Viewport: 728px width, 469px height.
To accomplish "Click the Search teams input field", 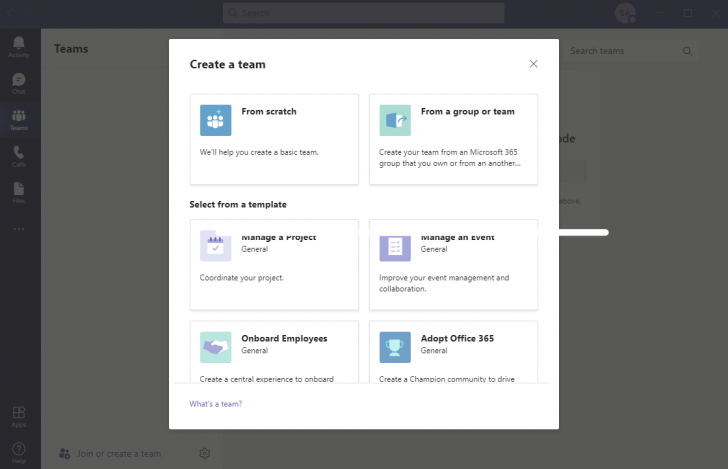I will click(x=630, y=51).
